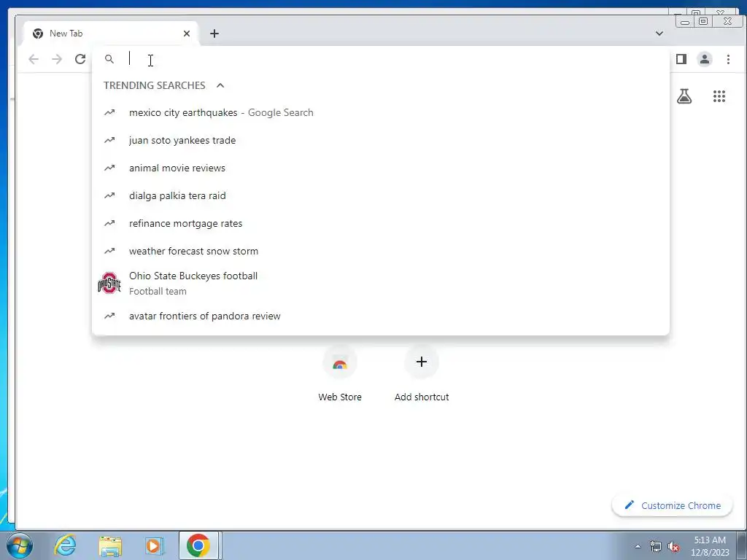Image resolution: width=747 pixels, height=560 pixels.
Task: Select avatar frontiers of pandora review
Action: [381, 316]
